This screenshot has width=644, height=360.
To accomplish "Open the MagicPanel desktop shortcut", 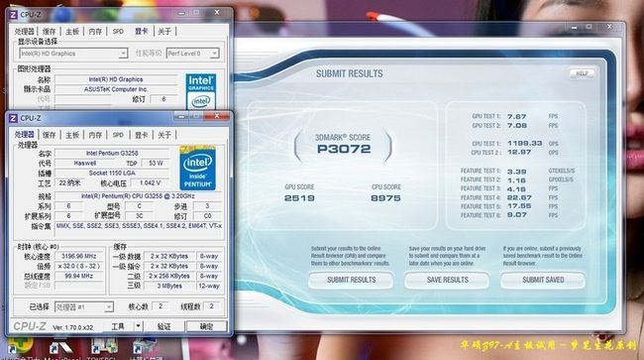I will (x=60, y=347).
